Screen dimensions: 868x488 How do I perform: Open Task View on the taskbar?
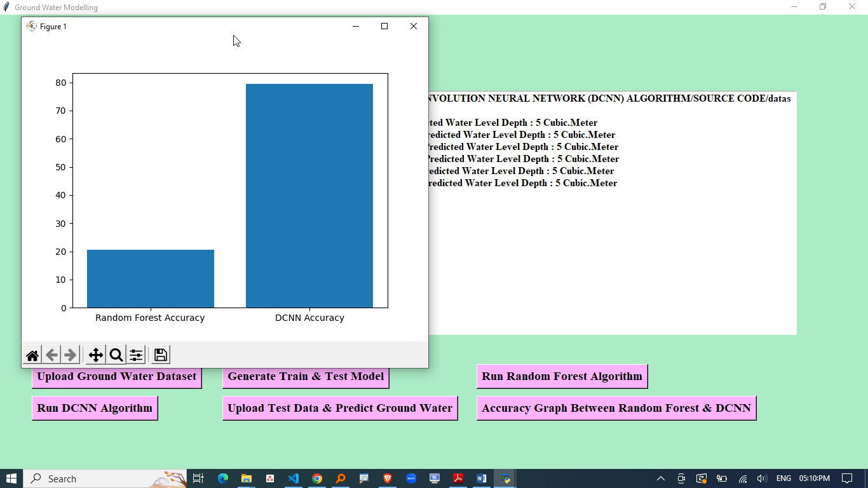tap(198, 478)
